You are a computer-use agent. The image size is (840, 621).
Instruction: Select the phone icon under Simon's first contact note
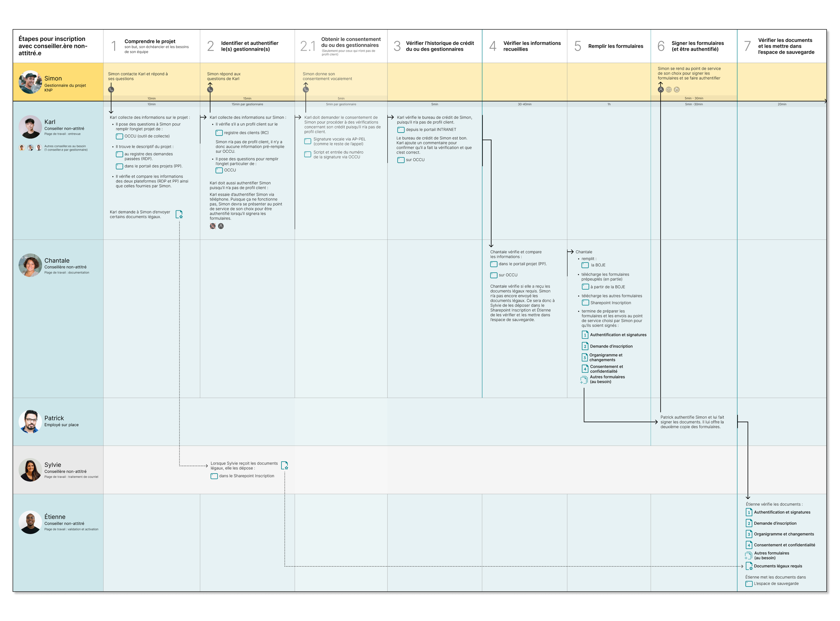tap(111, 90)
